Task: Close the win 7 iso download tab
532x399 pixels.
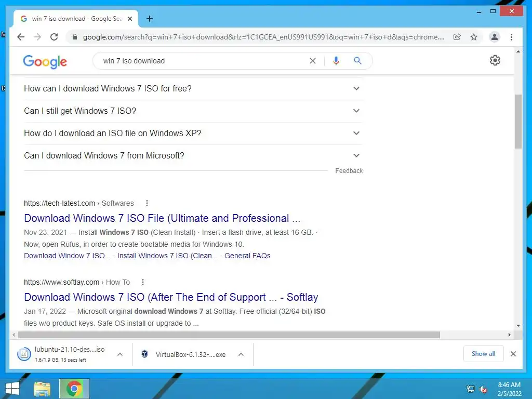Action: pyautogui.click(x=129, y=19)
